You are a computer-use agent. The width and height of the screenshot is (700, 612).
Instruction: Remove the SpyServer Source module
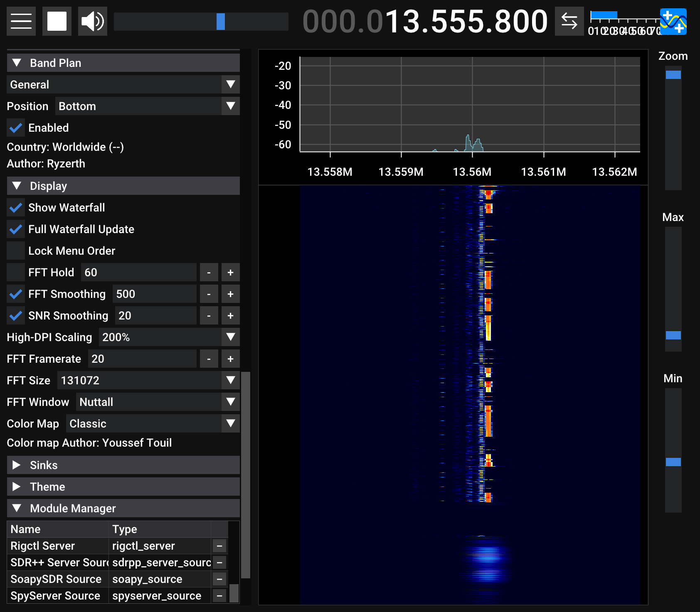click(x=219, y=595)
